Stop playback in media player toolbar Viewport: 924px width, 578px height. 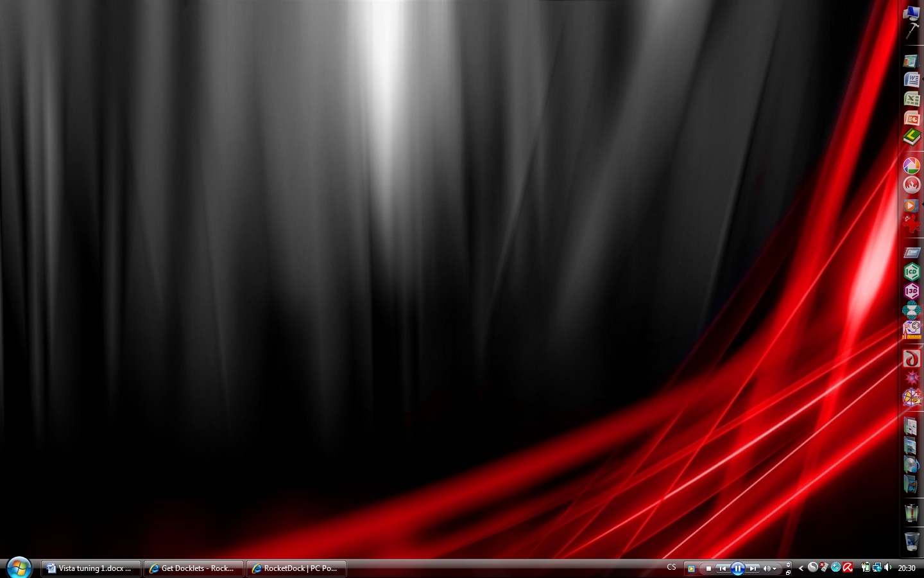(708, 568)
